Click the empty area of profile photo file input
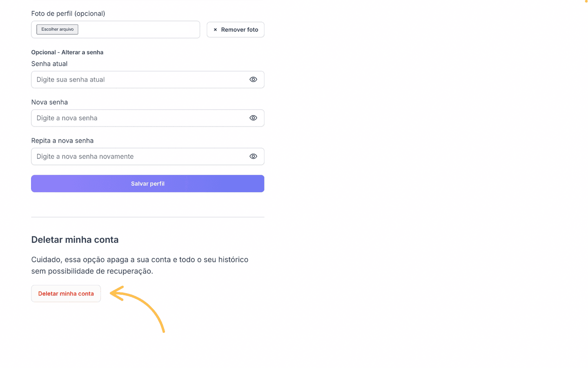This screenshot has height=368, width=588. coord(139,29)
